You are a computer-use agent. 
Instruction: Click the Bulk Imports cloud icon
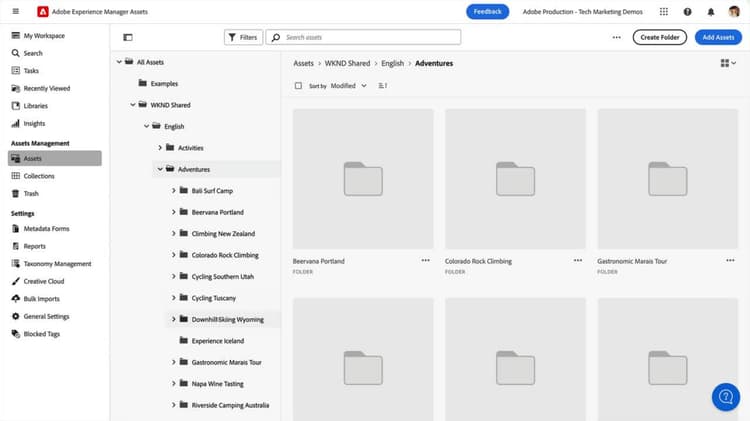click(16, 299)
